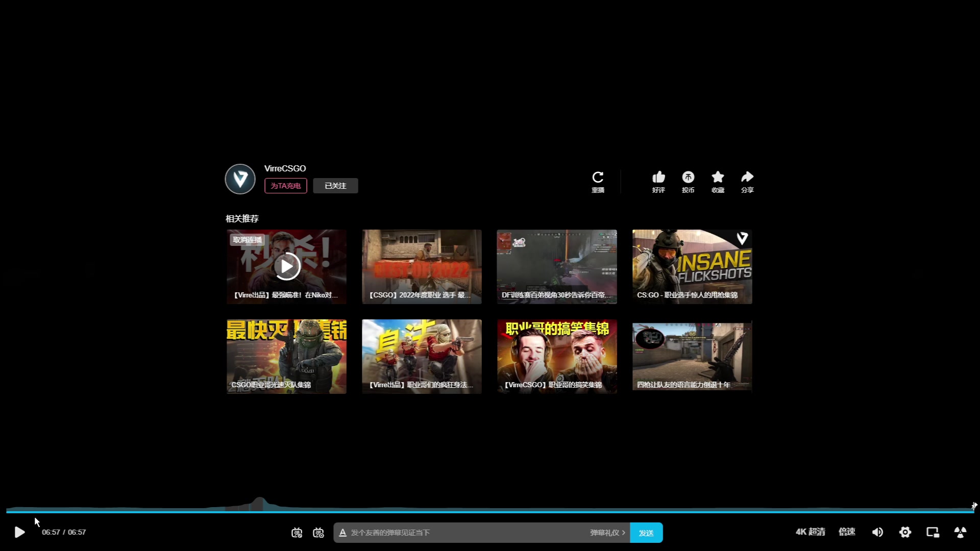Play next video on 秒杀 thumbnail
Image resolution: width=980 pixels, height=551 pixels.
tap(286, 266)
